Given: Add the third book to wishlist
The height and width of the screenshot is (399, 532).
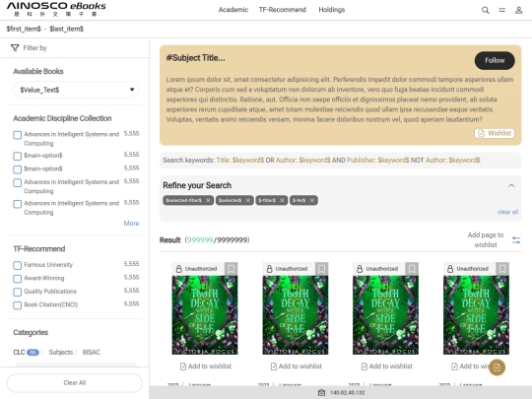Looking at the screenshot, I should (x=387, y=366).
